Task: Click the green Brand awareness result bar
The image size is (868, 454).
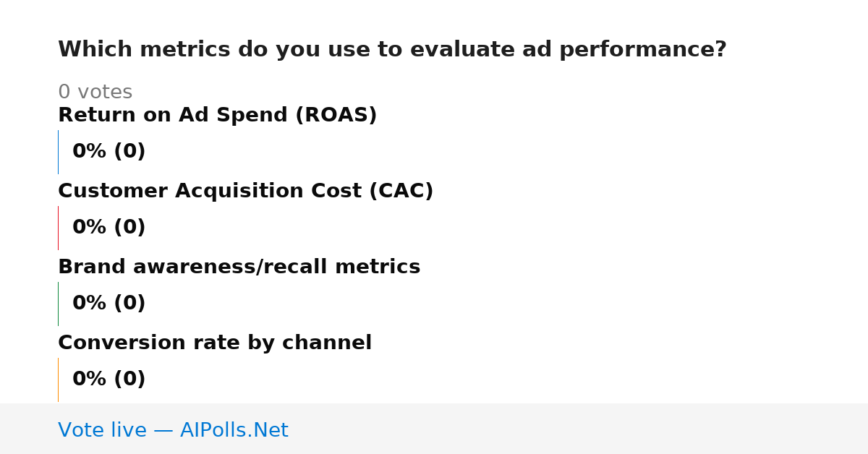Action: [x=58, y=304]
